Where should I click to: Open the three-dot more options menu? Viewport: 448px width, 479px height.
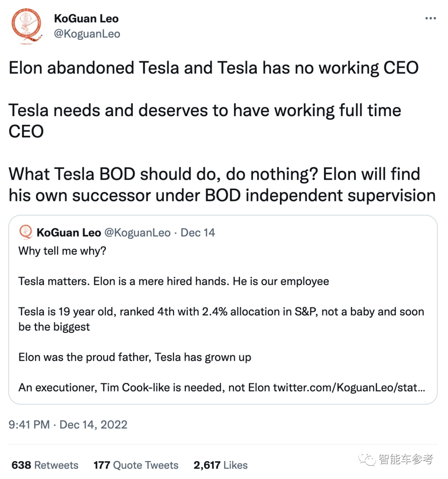[x=431, y=18]
